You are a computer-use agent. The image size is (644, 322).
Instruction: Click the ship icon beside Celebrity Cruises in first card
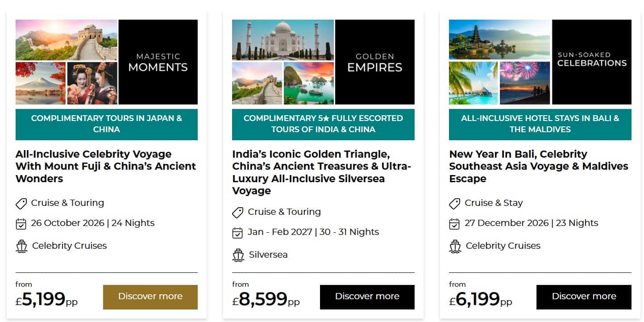point(21,247)
